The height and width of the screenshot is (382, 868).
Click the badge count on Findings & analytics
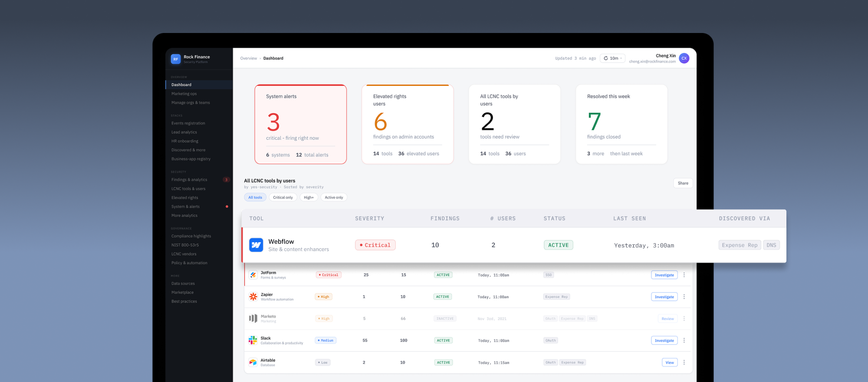pyautogui.click(x=226, y=180)
